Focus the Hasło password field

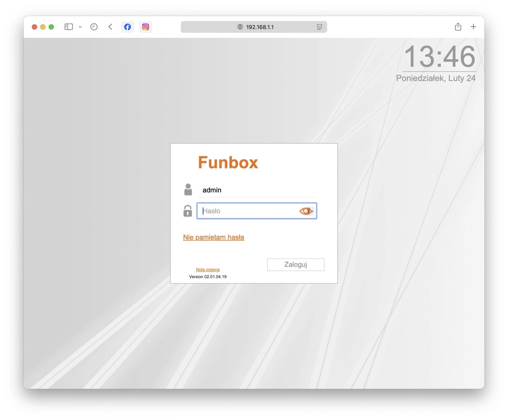click(257, 211)
